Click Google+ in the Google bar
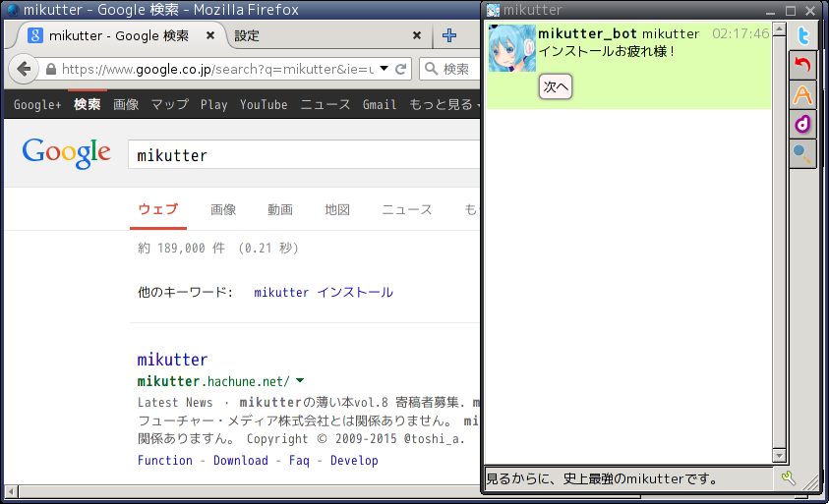This screenshot has width=829, height=504. click(x=37, y=104)
